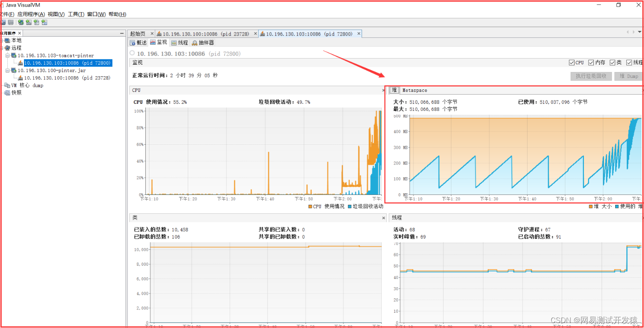Open the 窗口(W) menu

(x=96, y=14)
